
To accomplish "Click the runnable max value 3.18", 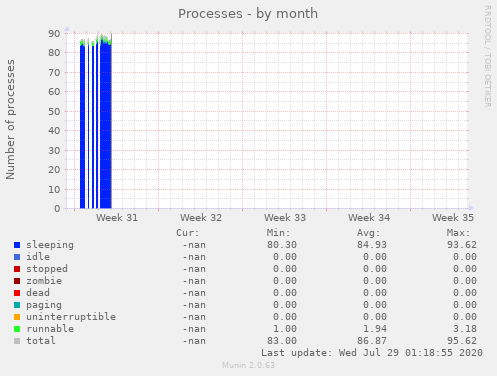I will pyautogui.click(x=465, y=329).
